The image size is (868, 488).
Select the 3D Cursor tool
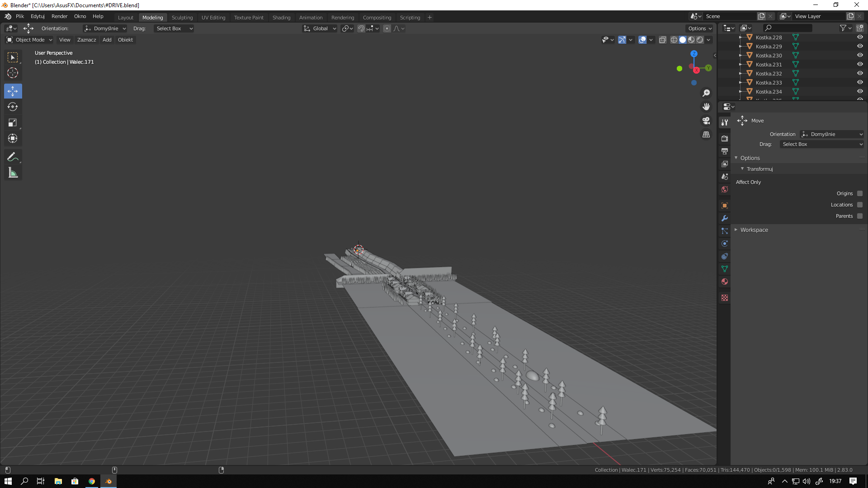(x=13, y=73)
